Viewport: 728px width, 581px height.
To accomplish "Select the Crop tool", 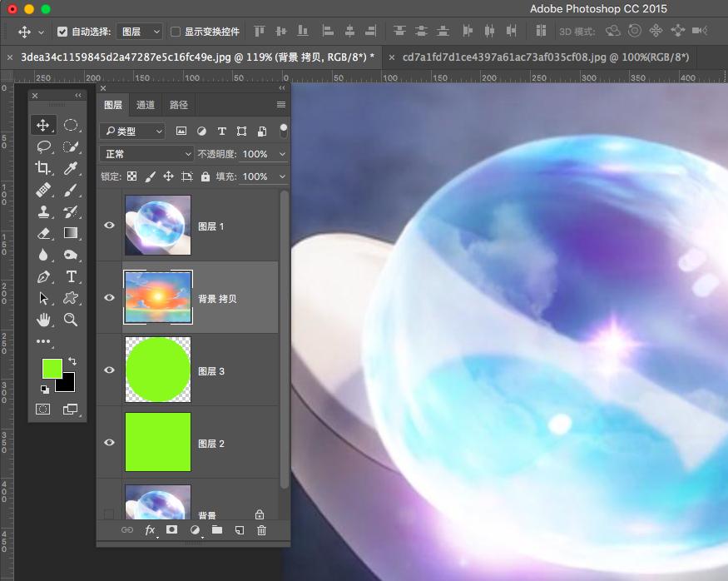I will click(x=43, y=168).
